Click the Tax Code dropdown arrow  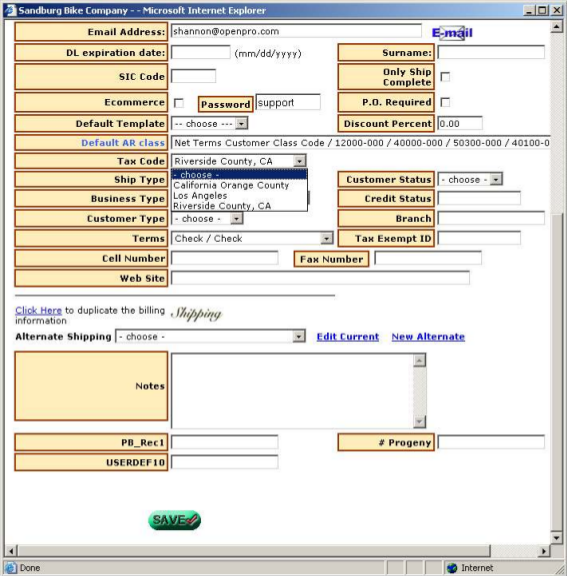point(300,161)
